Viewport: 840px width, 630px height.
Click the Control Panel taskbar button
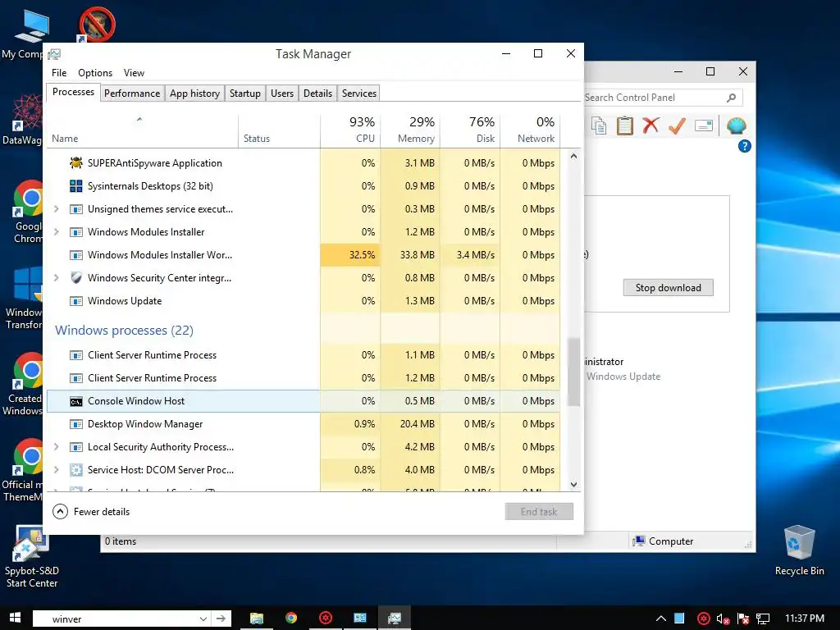360,619
